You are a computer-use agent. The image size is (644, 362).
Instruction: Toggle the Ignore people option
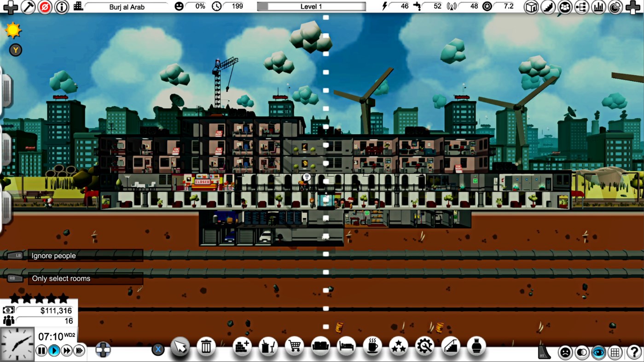coord(85,256)
